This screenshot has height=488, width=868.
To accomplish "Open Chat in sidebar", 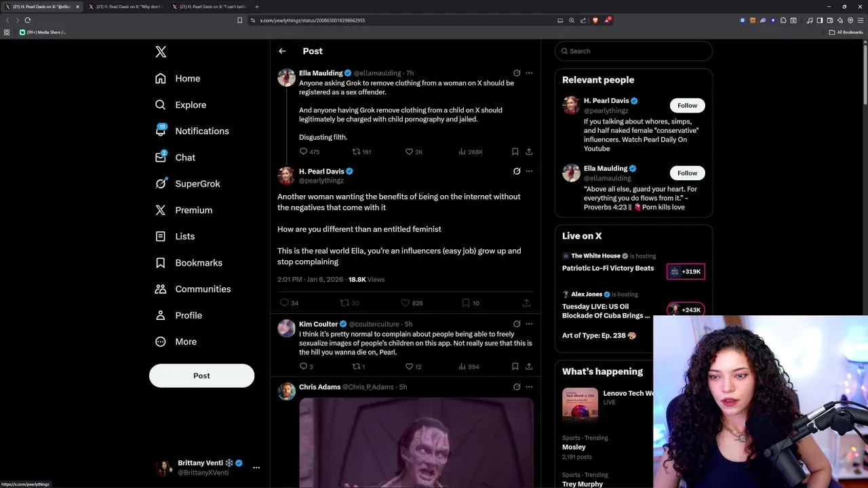I will click(175, 157).
